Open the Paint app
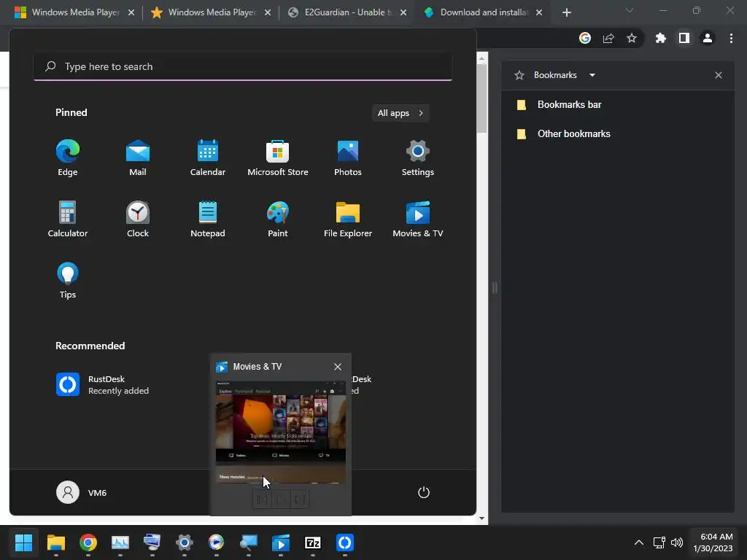Viewport: 747px width, 560px height. pyautogui.click(x=278, y=219)
